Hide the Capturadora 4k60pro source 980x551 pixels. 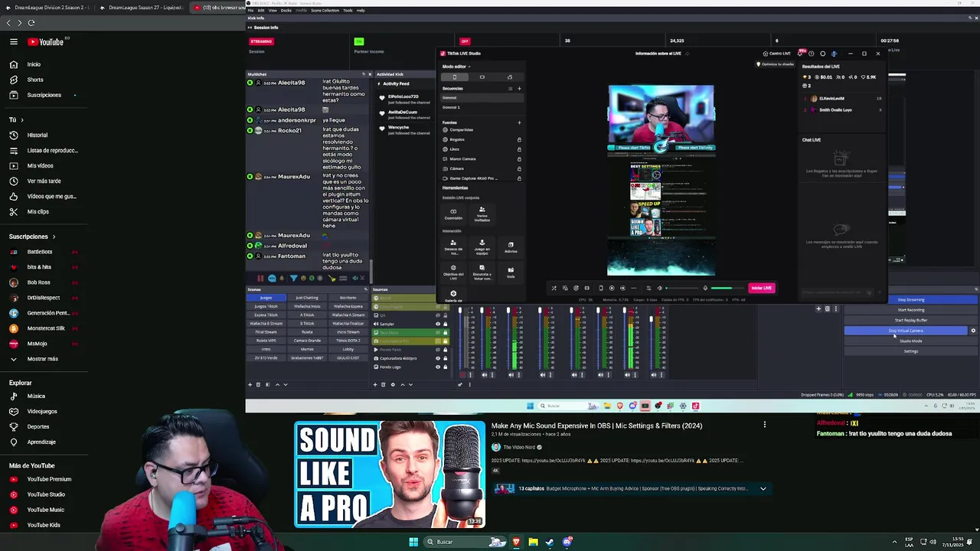coord(438,358)
